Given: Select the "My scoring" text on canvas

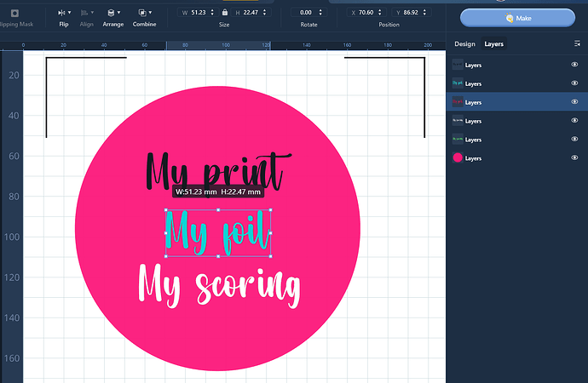Looking at the screenshot, I should (219, 287).
